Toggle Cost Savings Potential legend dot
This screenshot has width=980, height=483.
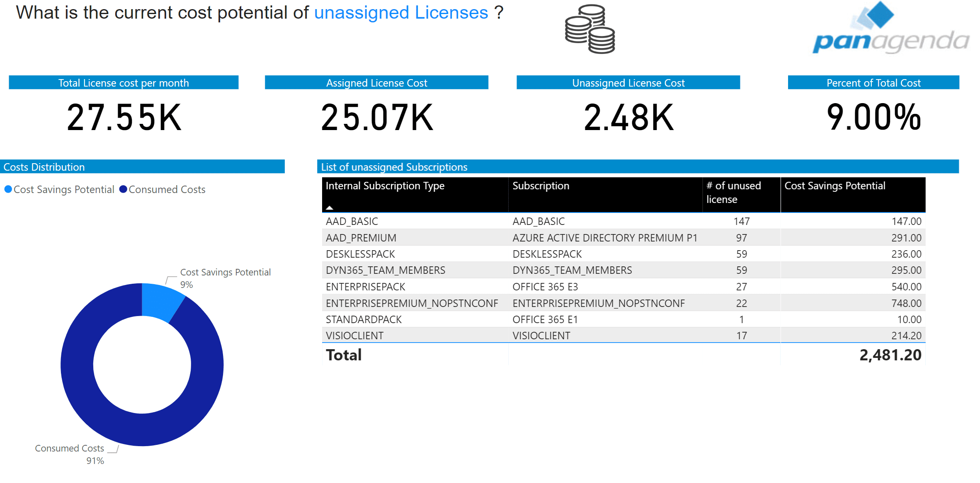click(x=8, y=189)
